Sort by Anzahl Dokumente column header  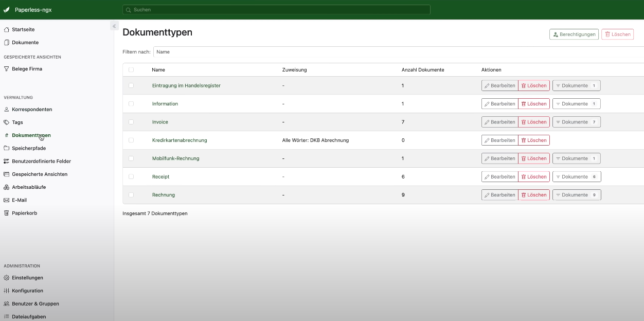(423, 69)
